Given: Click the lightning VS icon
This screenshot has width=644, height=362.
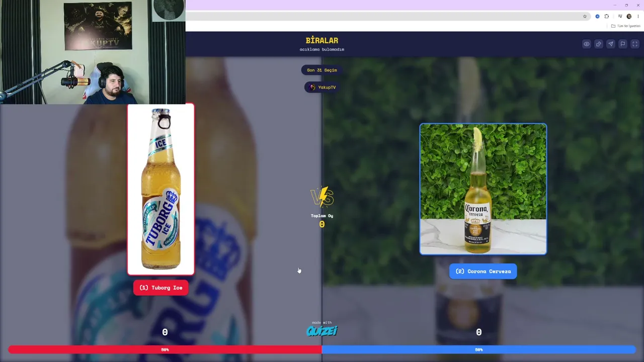Looking at the screenshot, I should click(322, 197).
